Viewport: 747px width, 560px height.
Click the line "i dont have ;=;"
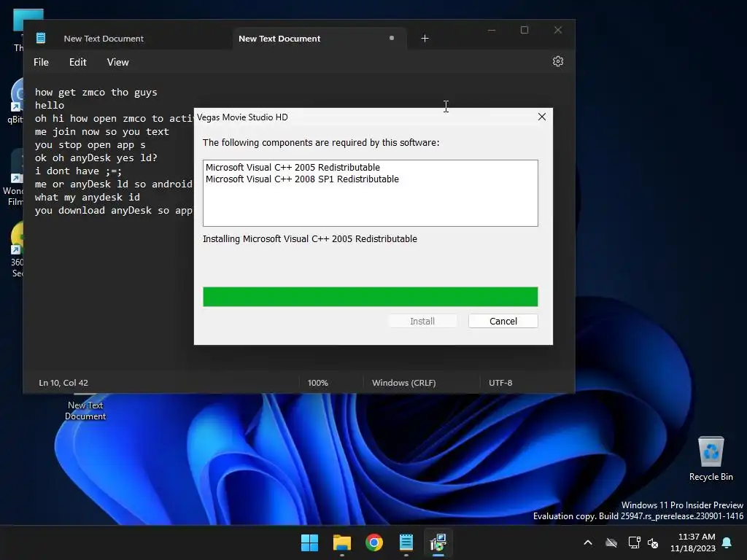(78, 171)
